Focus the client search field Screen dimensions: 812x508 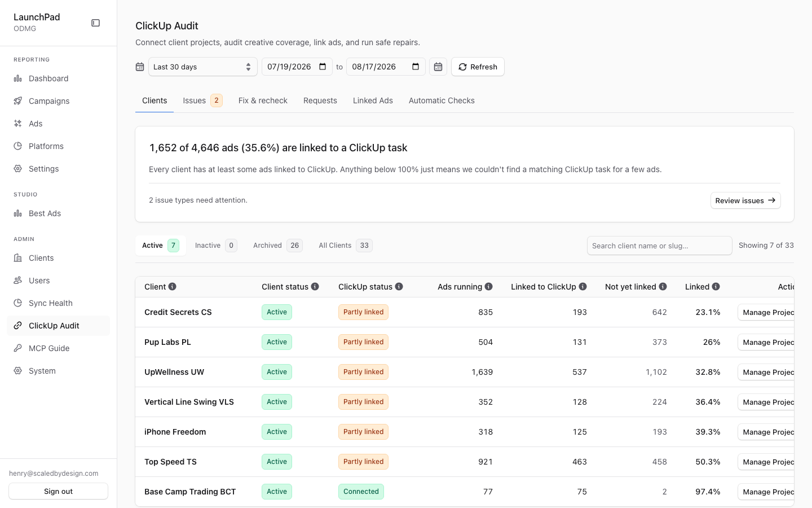click(x=659, y=246)
